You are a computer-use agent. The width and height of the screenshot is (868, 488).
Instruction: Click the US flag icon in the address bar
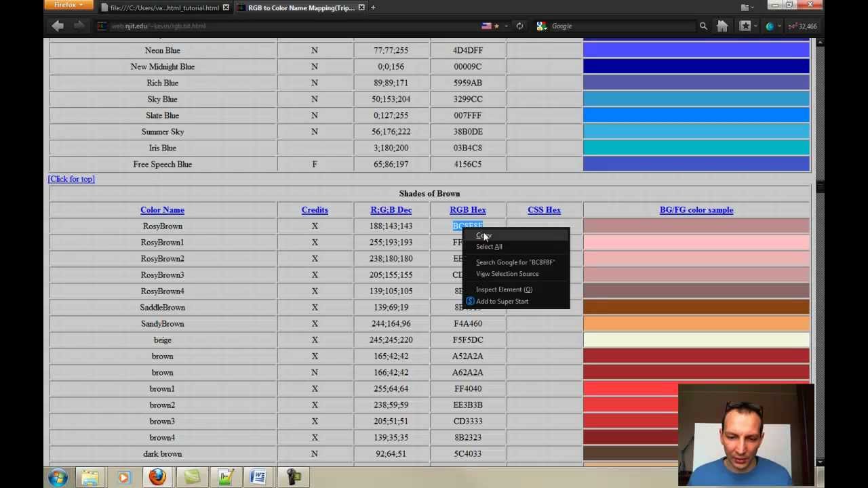tap(486, 26)
